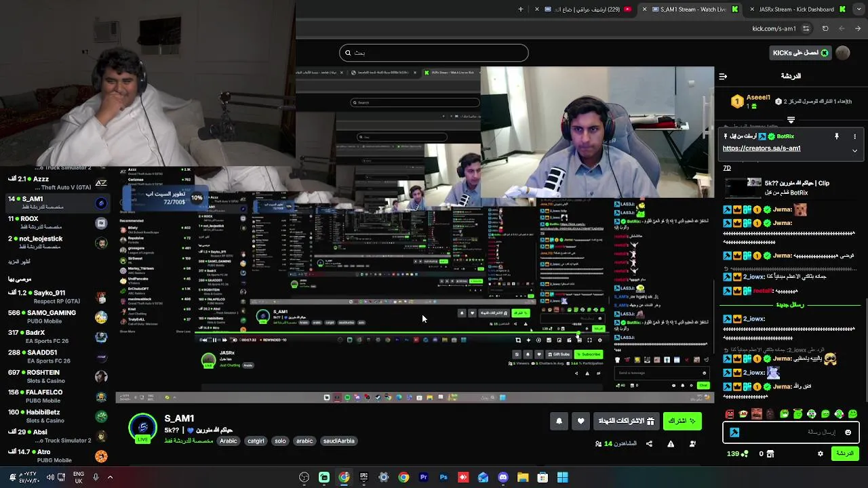
Task: Open SAMO_GAMING recommended channel
Action: [x=58, y=317]
